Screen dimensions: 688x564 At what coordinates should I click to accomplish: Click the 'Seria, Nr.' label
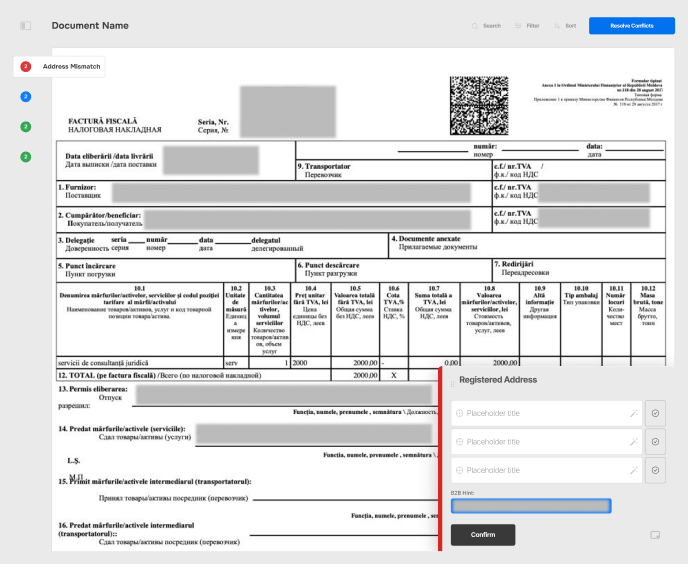[x=213, y=122]
